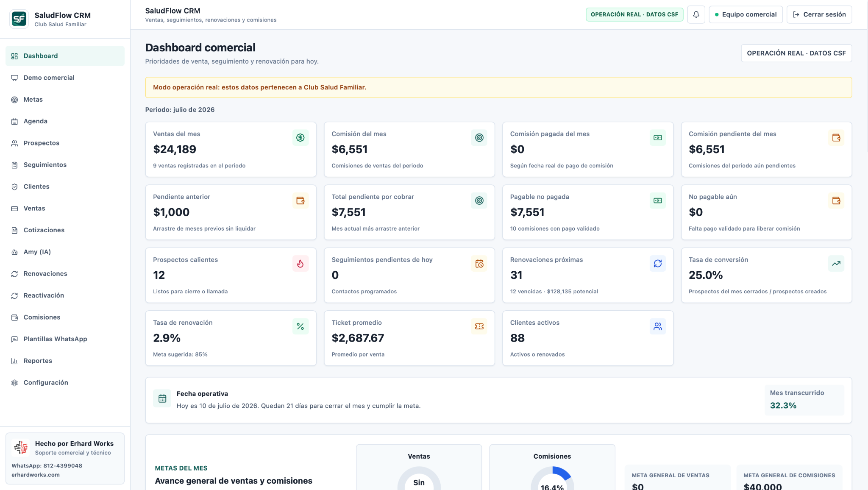Click the "Periodo: julio de 2026" text

tap(180, 110)
